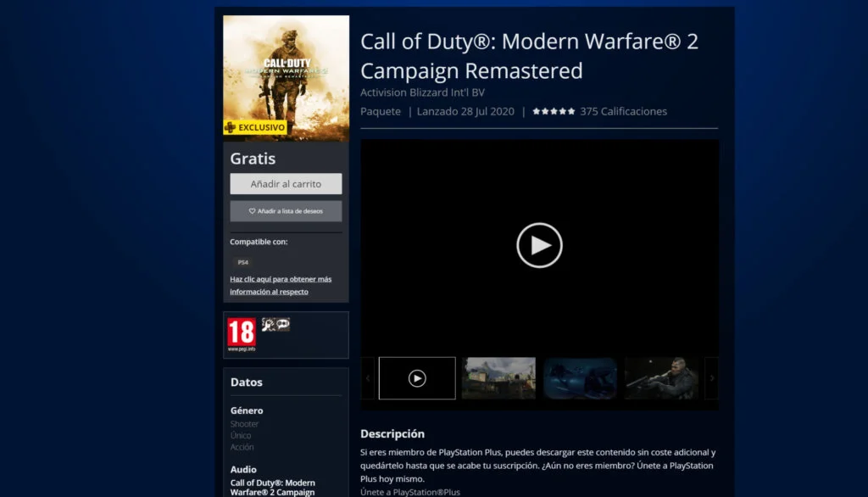Click the bad language content descriptor icon
868x497 pixels.
point(283,325)
